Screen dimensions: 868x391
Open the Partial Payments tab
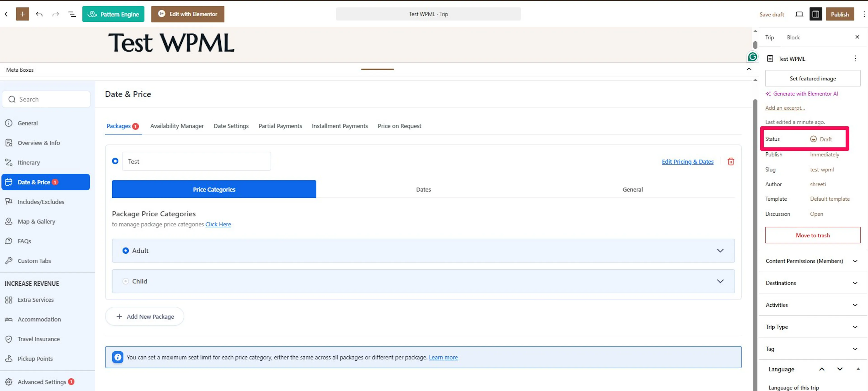tap(280, 126)
